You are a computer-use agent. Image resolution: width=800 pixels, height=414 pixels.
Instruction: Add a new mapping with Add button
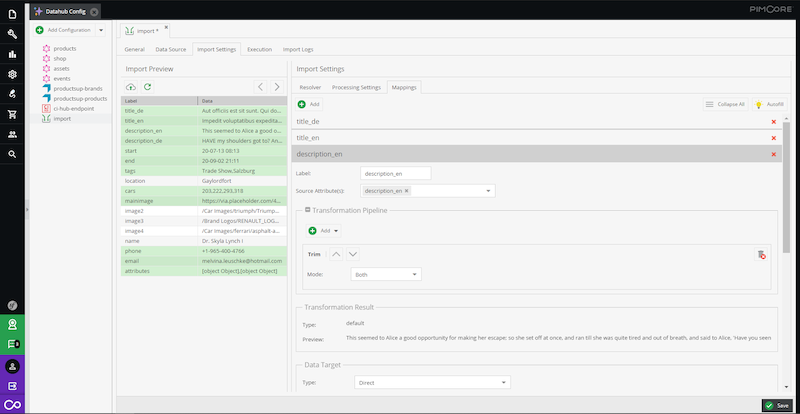click(x=309, y=104)
